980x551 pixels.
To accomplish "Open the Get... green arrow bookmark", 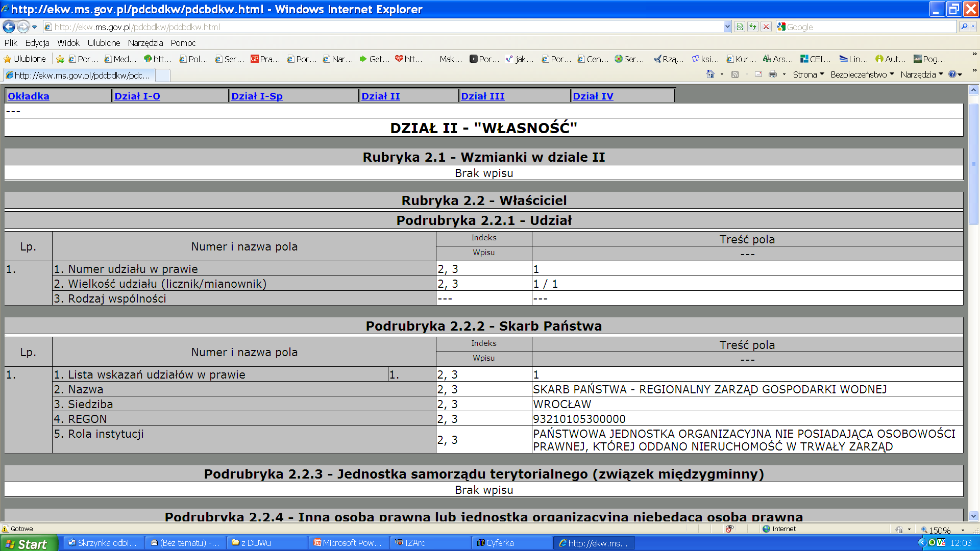I will 375,59.
